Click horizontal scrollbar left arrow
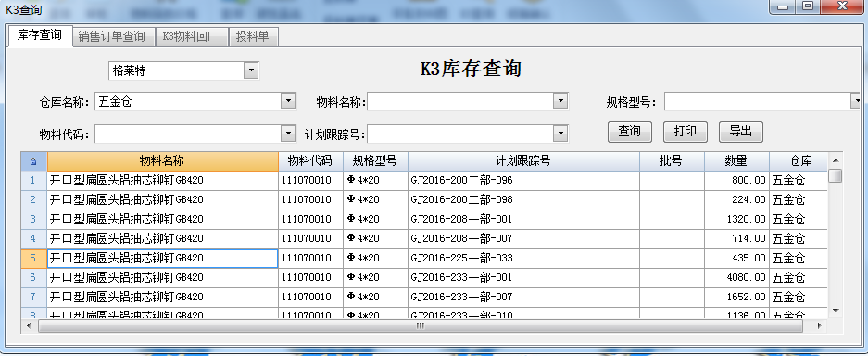 (30, 326)
